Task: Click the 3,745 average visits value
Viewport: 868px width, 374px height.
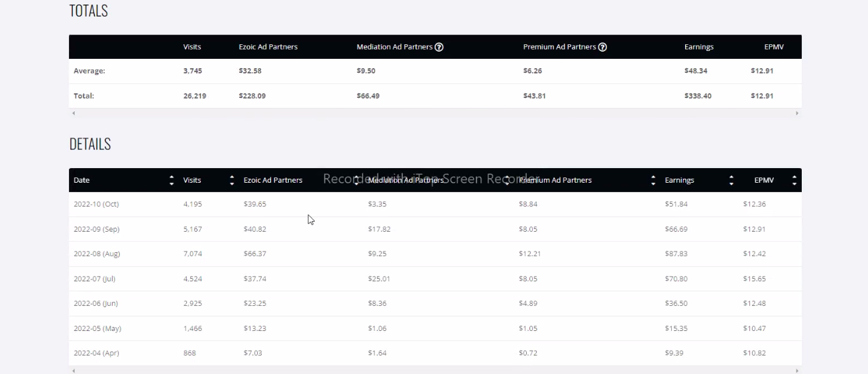Action: (x=193, y=71)
